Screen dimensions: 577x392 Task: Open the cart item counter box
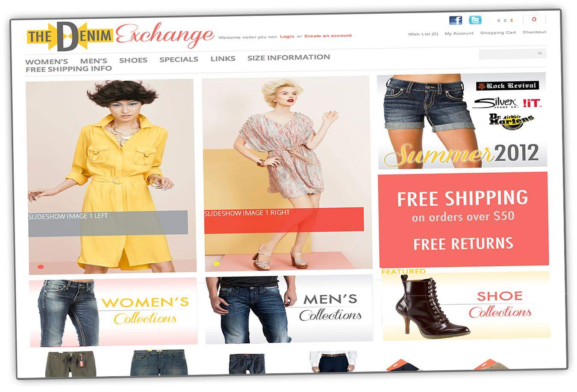tap(534, 20)
